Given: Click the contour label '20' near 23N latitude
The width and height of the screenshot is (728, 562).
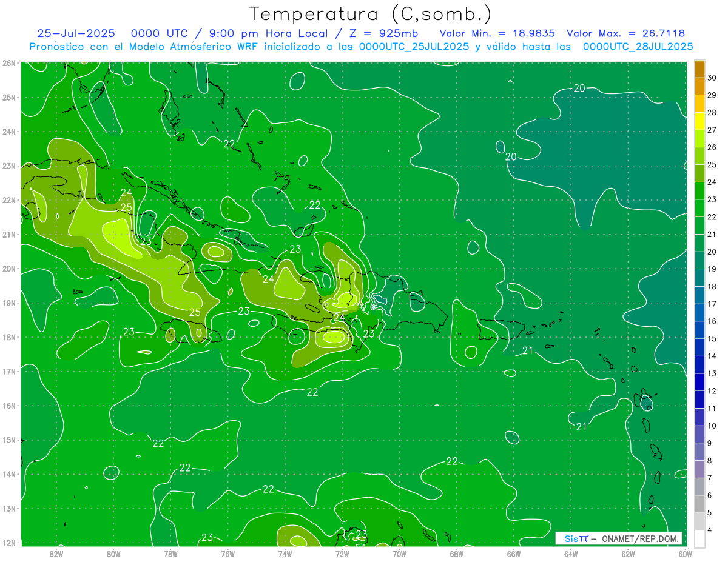Looking at the screenshot, I should click(x=511, y=157).
